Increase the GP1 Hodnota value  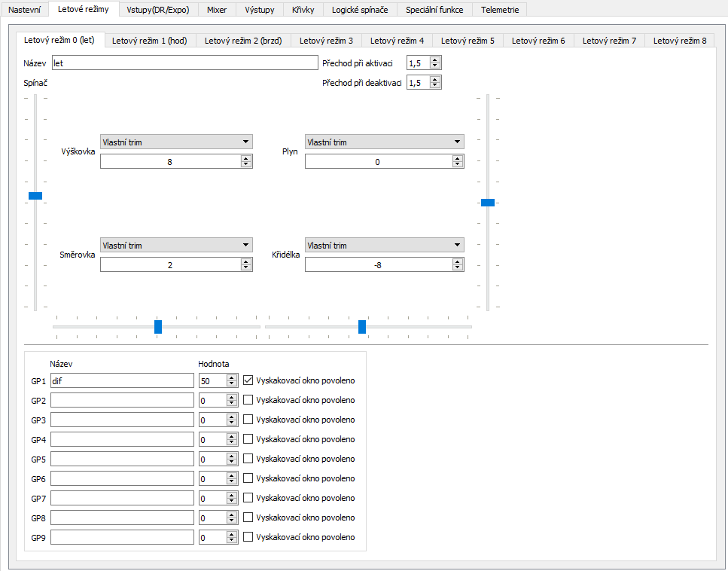[231, 377]
